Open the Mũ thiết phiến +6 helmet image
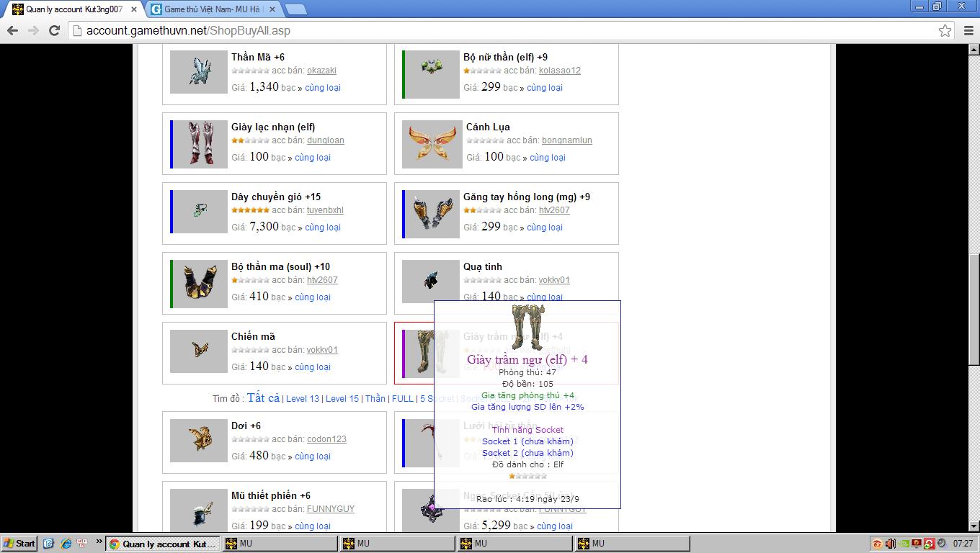Viewport: 980px width, 553px height. tap(199, 510)
